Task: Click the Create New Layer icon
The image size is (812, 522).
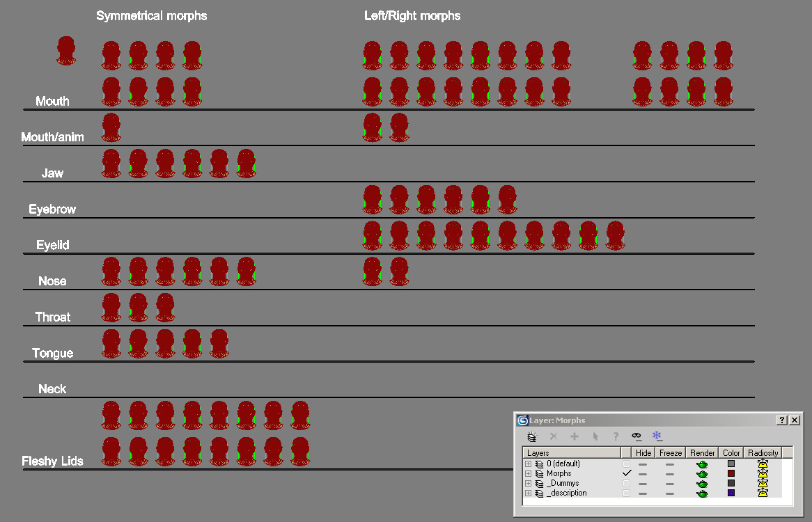Action: (x=533, y=436)
